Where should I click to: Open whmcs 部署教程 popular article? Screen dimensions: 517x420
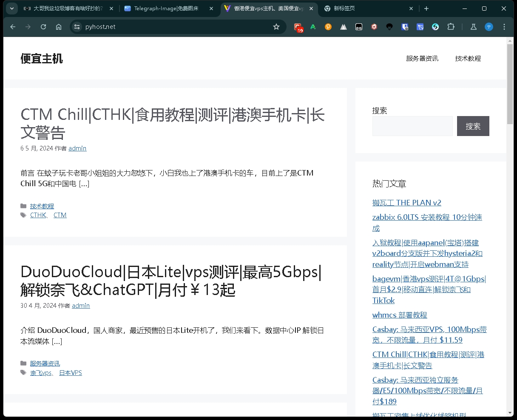coord(400,315)
